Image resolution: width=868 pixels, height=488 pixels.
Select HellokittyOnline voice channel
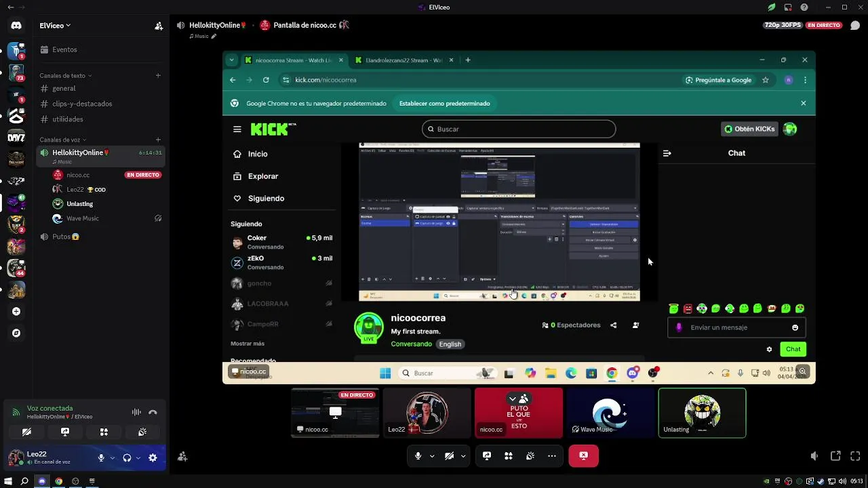pos(100,155)
